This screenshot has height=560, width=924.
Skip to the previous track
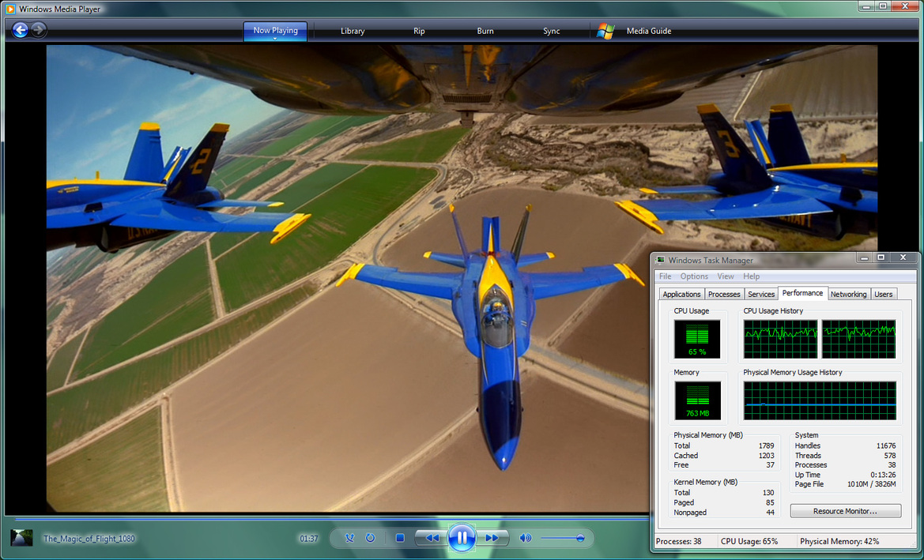(432, 538)
